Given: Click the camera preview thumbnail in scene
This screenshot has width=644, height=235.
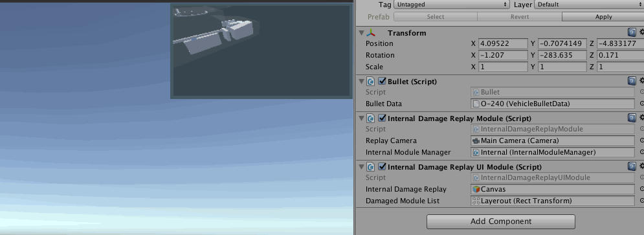Looking at the screenshot, I should [x=261, y=51].
